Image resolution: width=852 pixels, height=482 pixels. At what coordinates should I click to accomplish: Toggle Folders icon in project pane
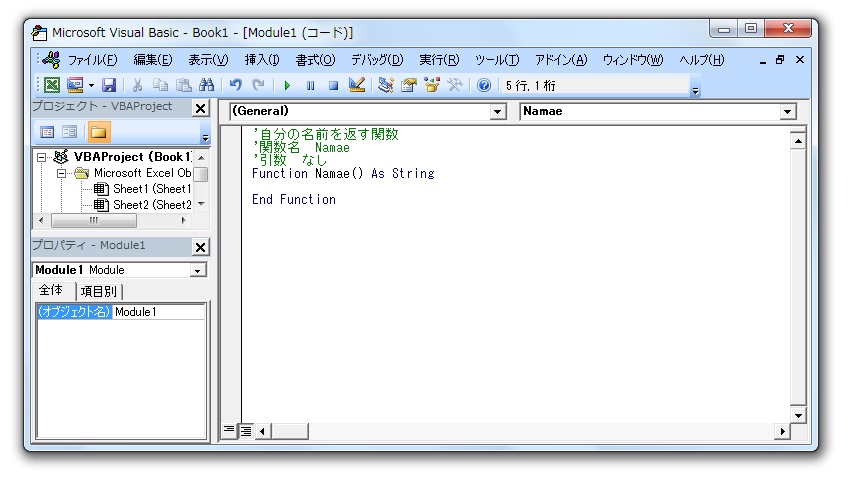[99, 132]
